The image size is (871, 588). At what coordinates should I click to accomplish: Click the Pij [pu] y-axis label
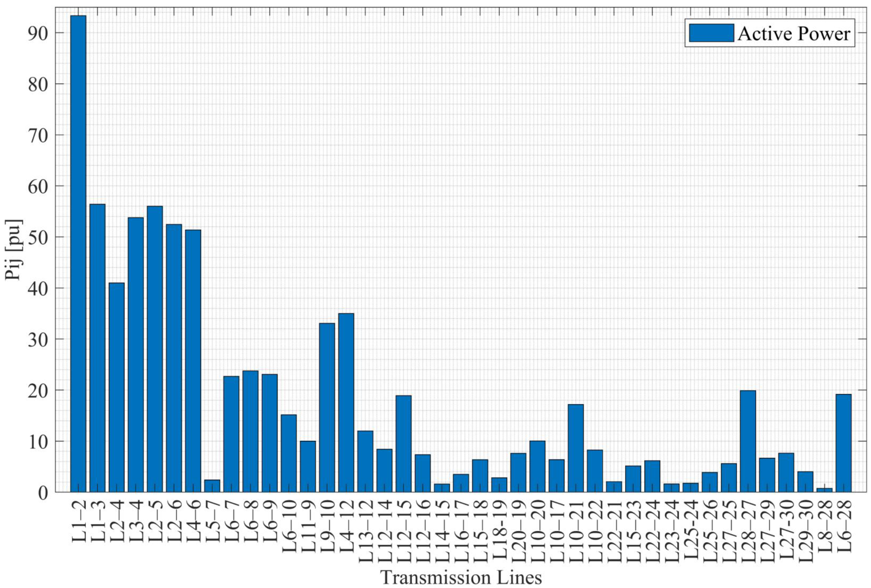(x=14, y=250)
